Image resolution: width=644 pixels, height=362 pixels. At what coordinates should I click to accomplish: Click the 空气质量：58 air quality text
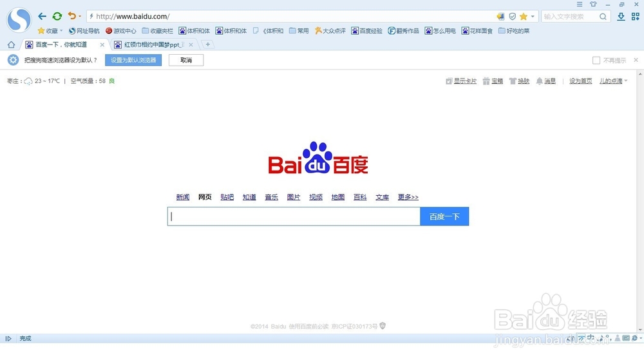coord(88,81)
